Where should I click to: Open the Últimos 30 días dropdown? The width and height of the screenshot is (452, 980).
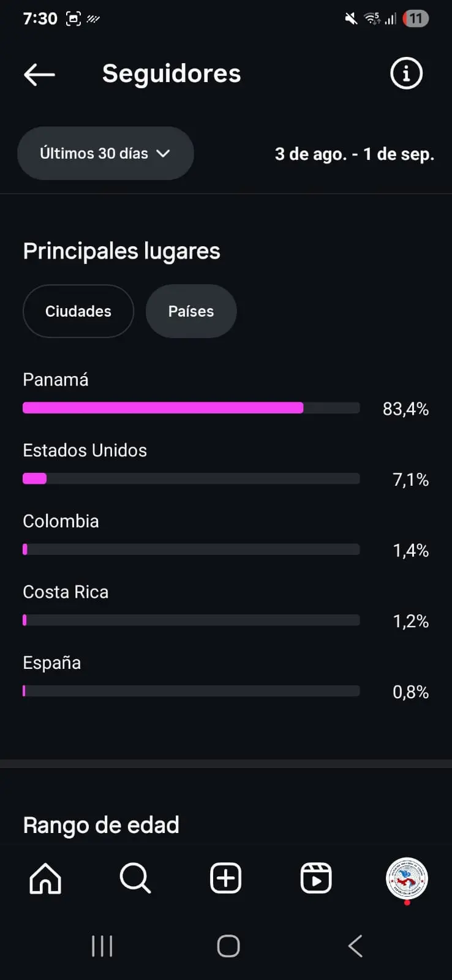click(x=94, y=153)
